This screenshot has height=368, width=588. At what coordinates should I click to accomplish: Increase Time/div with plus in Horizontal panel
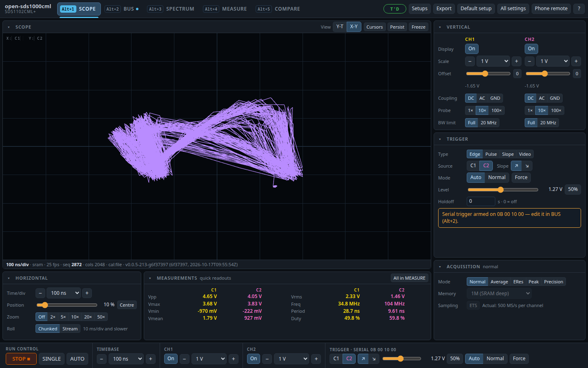point(87,293)
